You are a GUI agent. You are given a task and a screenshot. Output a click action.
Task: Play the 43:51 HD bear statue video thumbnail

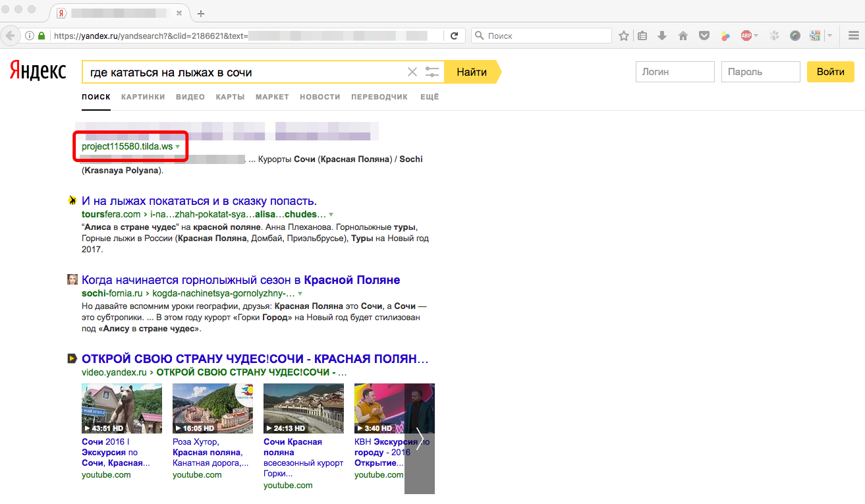[x=121, y=408]
